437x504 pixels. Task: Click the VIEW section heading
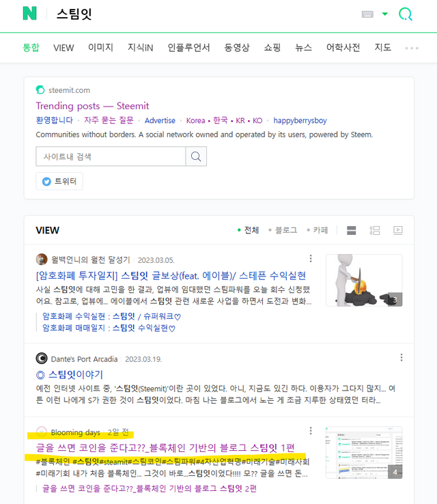(x=48, y=230)
